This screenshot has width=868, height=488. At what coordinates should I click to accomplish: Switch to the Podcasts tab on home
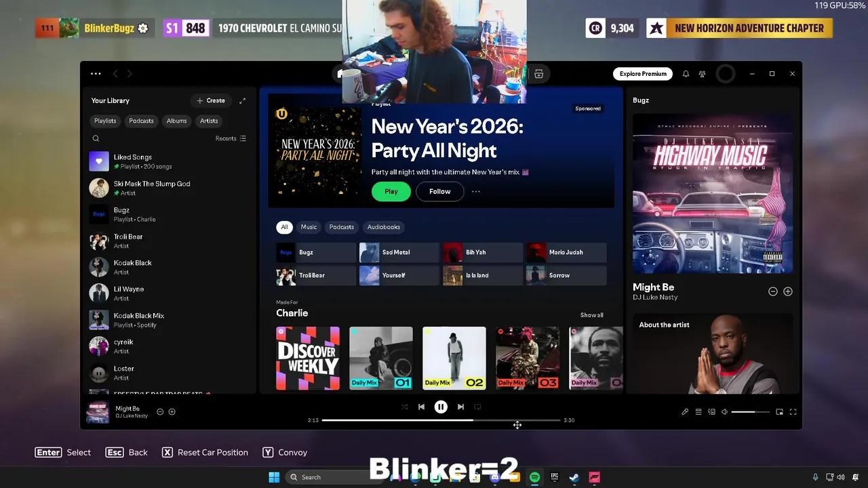pos(341,227)
